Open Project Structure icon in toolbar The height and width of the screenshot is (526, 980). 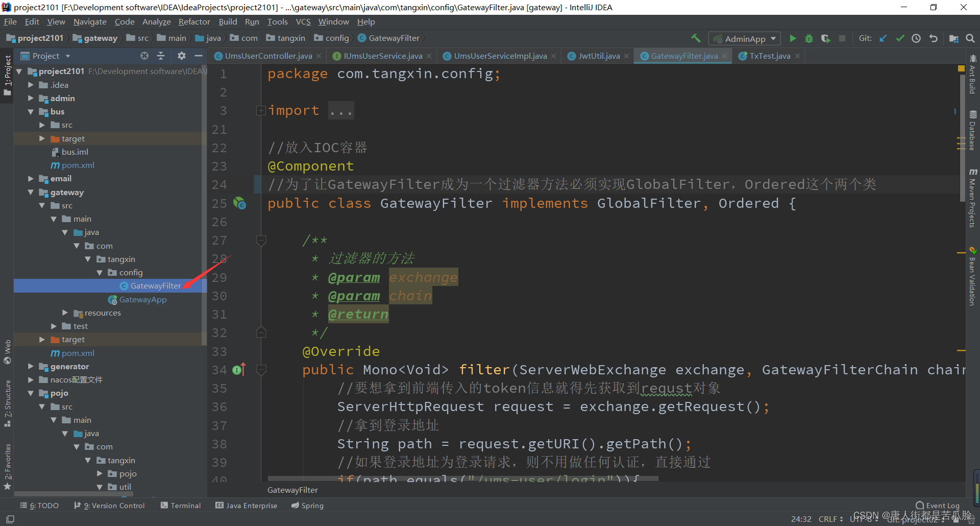953,38
